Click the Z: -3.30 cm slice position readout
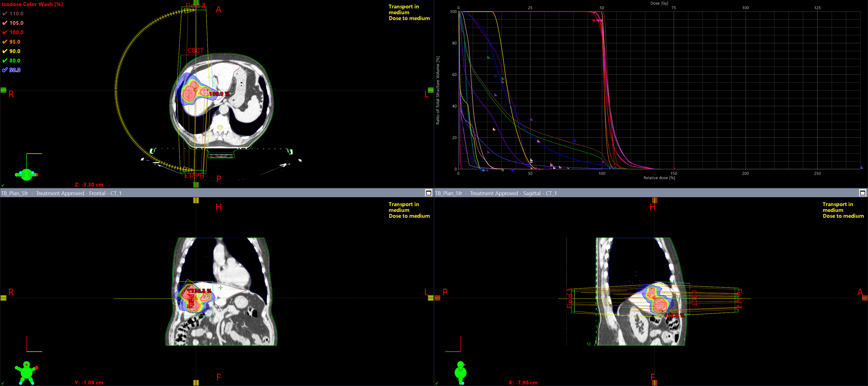Screen dimensions: 868x386 tap(89, 185)
